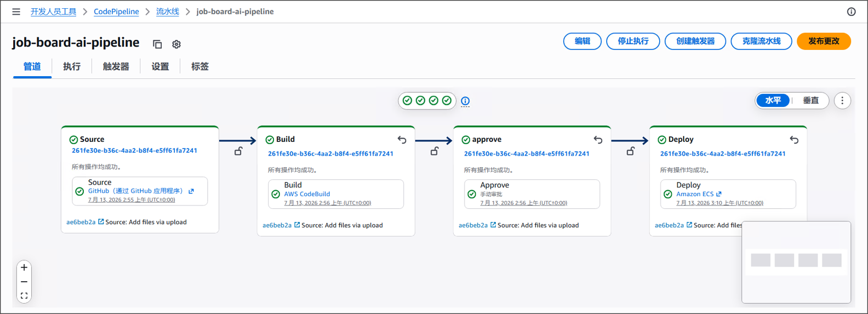Click the info icon beside status checkmarks

tap(465, 101)
